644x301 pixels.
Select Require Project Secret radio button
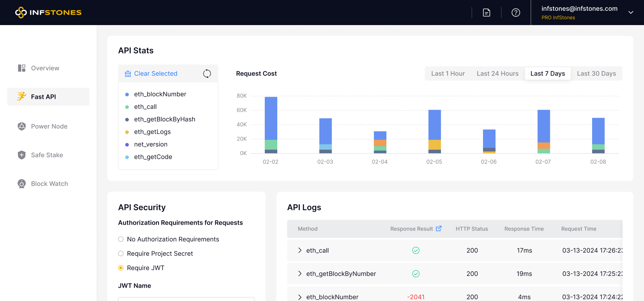121,254
